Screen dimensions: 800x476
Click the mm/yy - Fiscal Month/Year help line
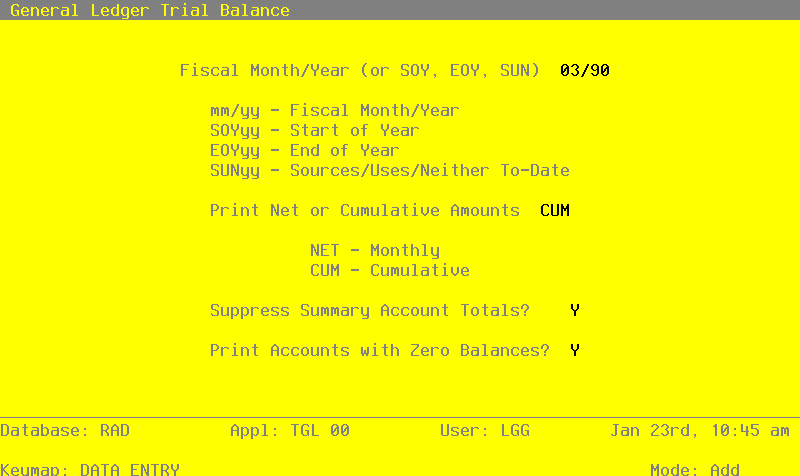(335, 111)
